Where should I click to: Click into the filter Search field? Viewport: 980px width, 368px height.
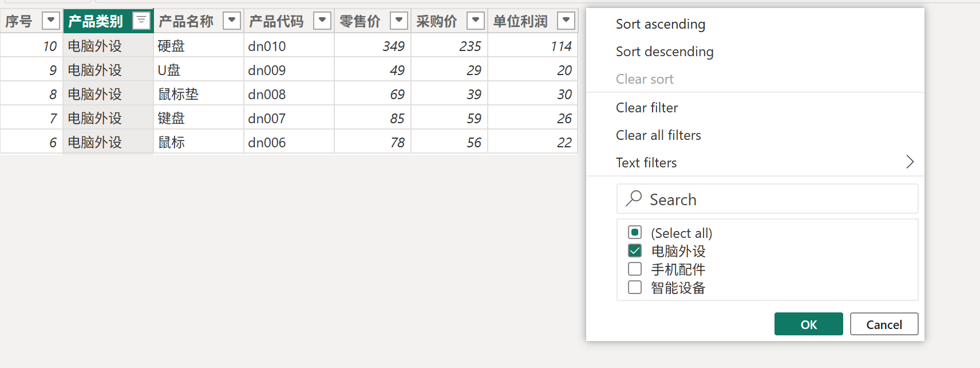(779, 199)
